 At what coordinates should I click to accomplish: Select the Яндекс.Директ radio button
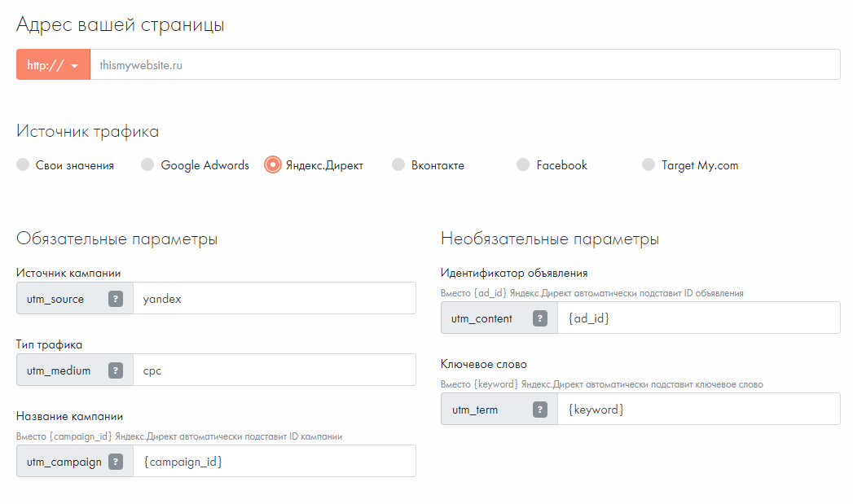[x=273, y=164]
